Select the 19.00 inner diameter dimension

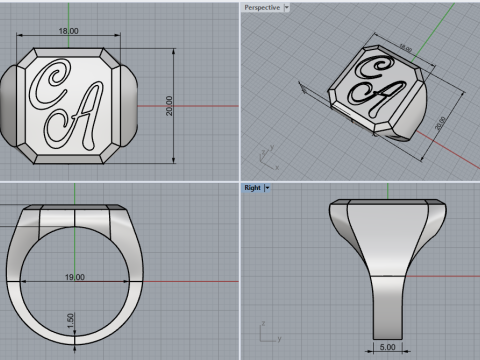click(75, 277)
